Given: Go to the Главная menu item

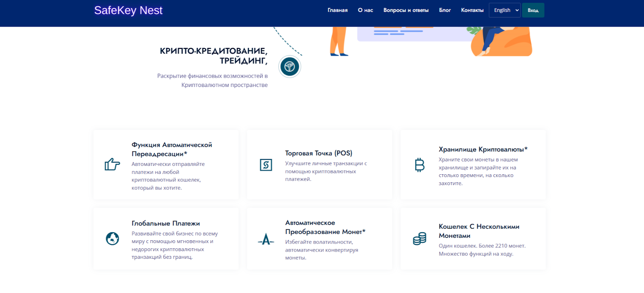Looking at the screenshot, I should click(337, 10).
